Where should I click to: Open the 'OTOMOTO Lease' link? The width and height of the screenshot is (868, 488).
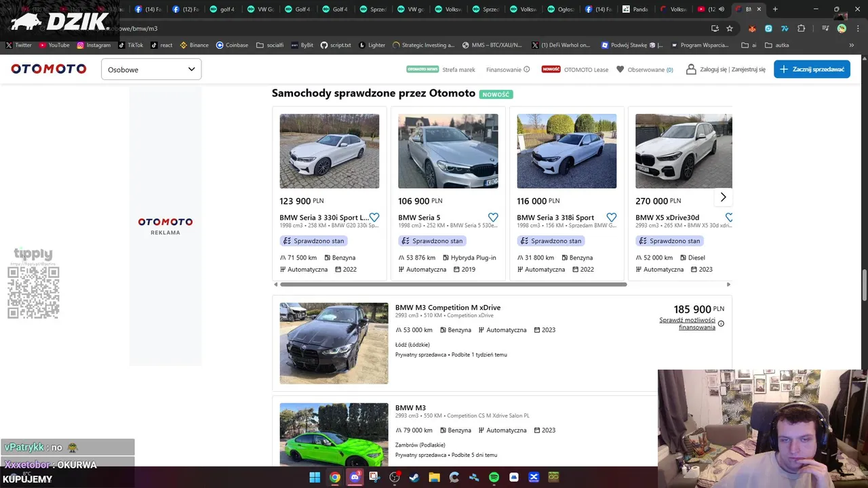pyautogui.click(x=586, y=69)
